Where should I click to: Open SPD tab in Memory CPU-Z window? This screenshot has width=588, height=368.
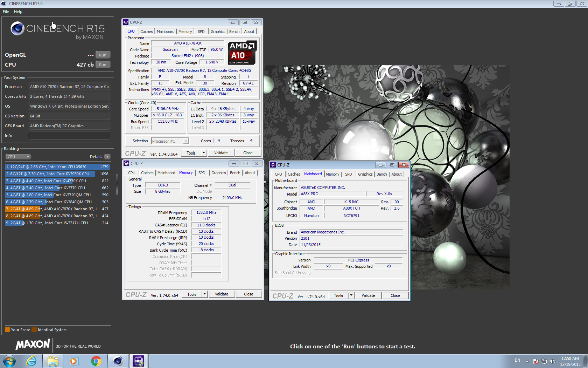click(202, 173)
